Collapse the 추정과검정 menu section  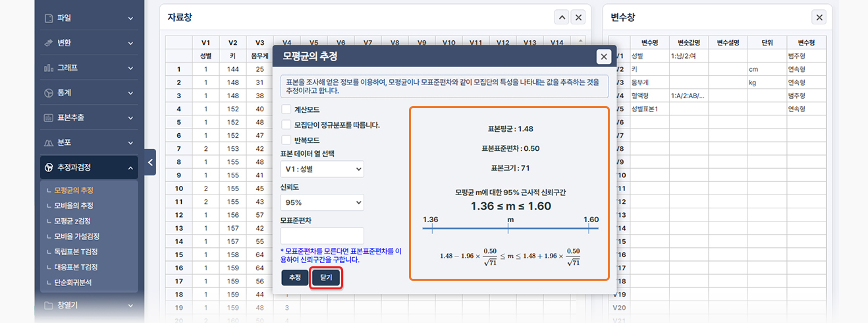click(x=130, y=168)
